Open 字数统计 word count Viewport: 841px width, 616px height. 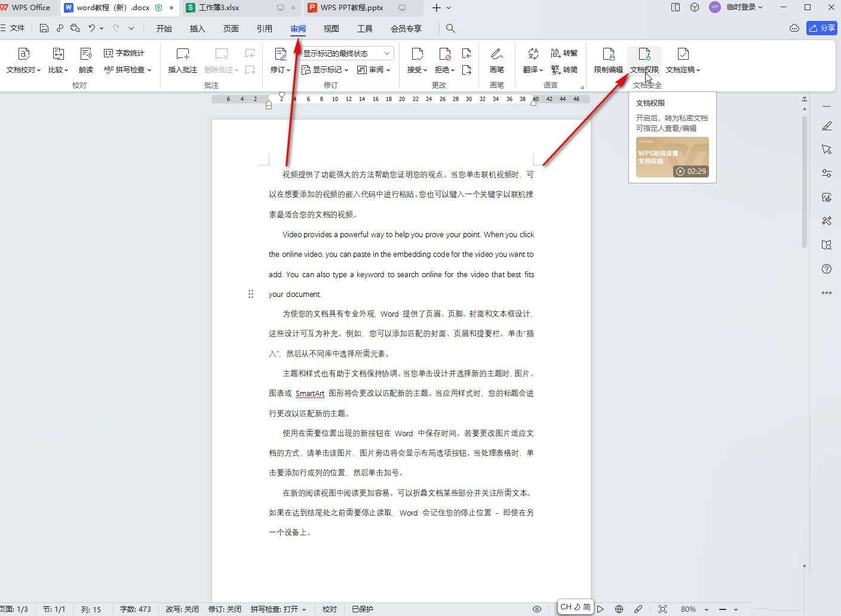click(x=124, y=53)
